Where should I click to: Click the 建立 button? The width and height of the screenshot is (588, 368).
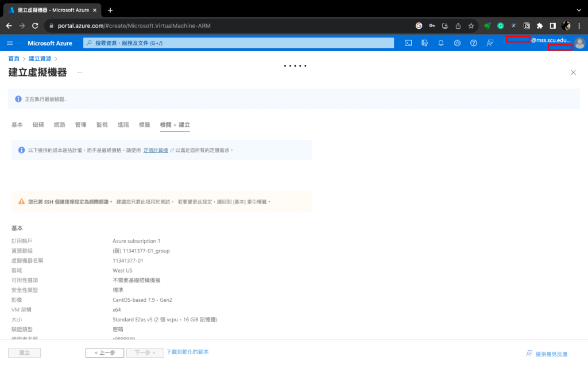pyautogui.click(x=24, y=352)
